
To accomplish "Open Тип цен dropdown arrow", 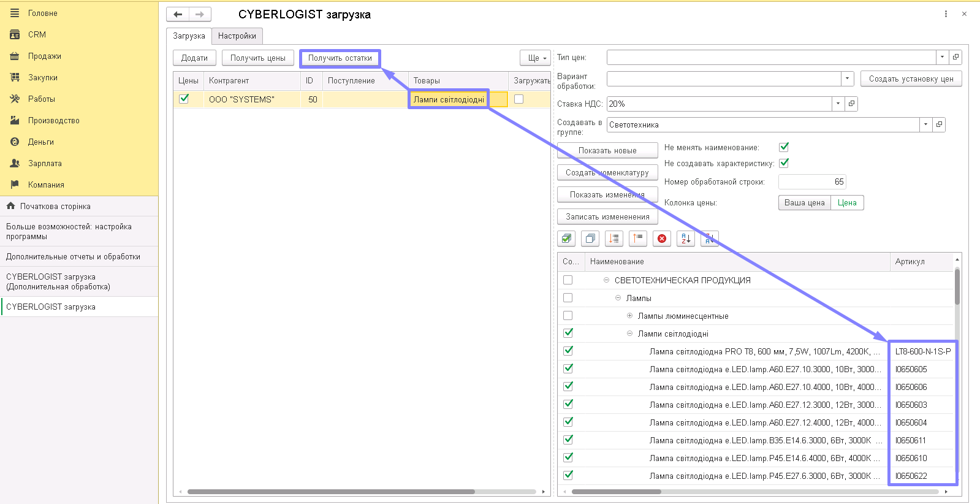I will click(943, 57).
